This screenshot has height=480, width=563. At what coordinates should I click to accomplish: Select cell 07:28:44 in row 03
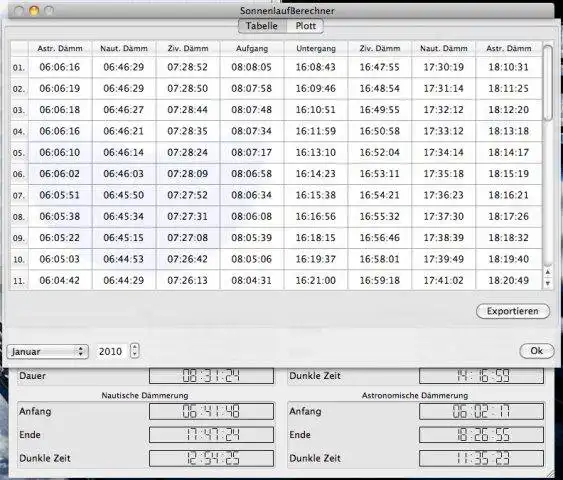pyautogui.click(x=188, y=110)
